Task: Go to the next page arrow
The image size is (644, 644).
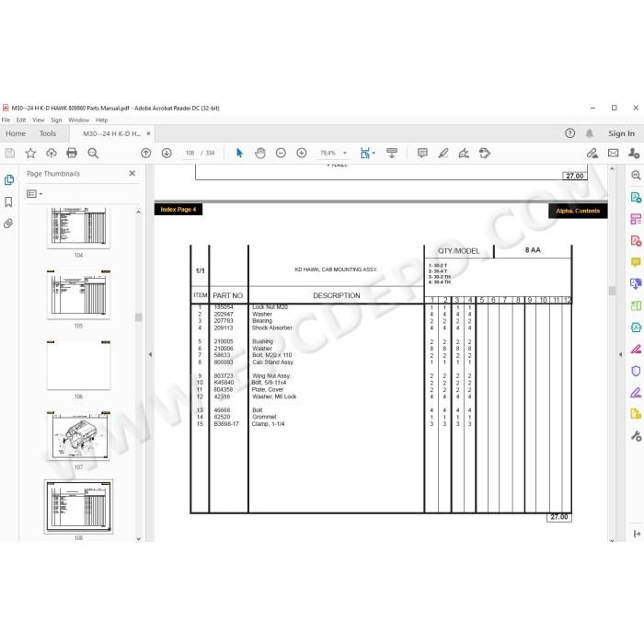Action: [167, 154]
